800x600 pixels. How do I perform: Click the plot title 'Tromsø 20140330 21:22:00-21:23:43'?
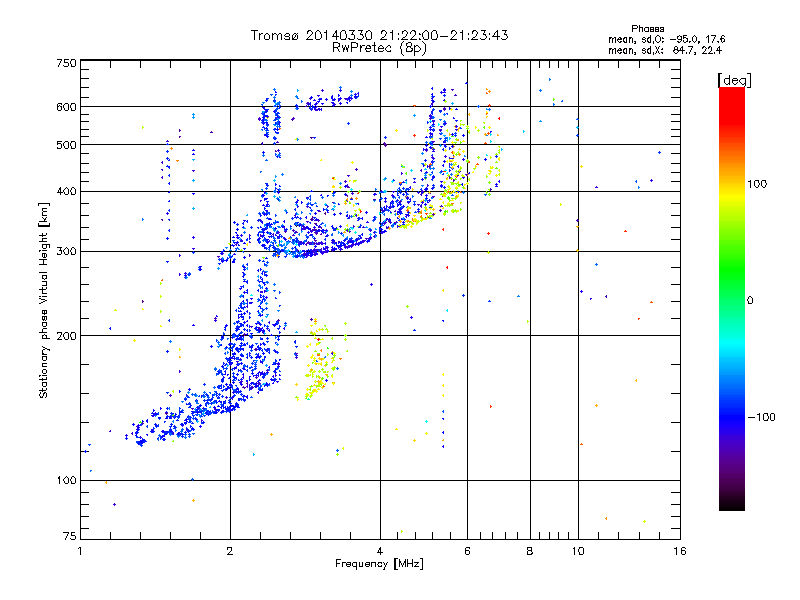click(x=379, y=35)
